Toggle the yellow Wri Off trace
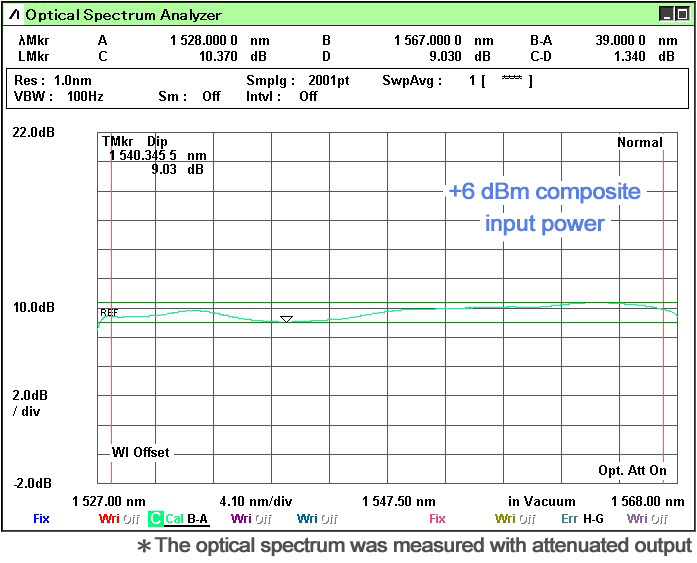The width and height of the screenshot is (697, 563). tap(517, 519)
